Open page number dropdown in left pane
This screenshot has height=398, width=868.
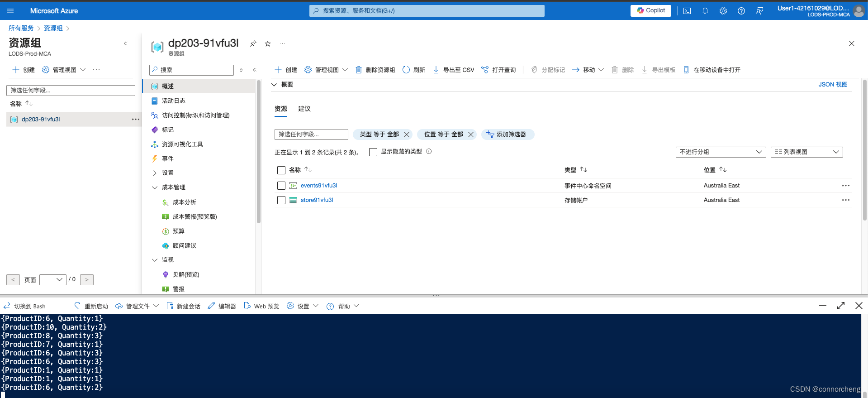coord(52,280)
